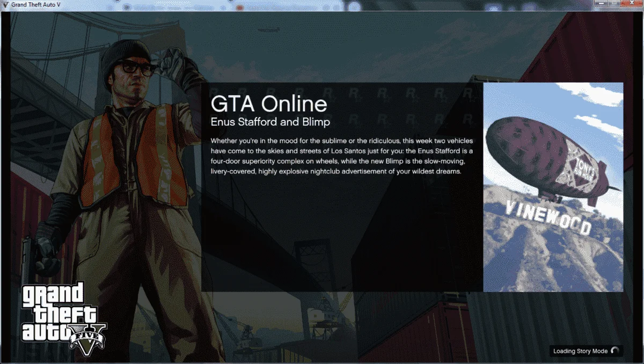Click the Loading Story Mode status text
This screenshot has width=644, height=364.
(x=580, y=351)
